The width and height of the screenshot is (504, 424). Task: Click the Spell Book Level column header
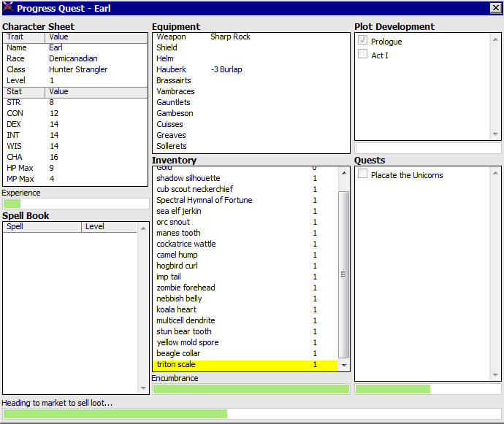pos(110,227)
